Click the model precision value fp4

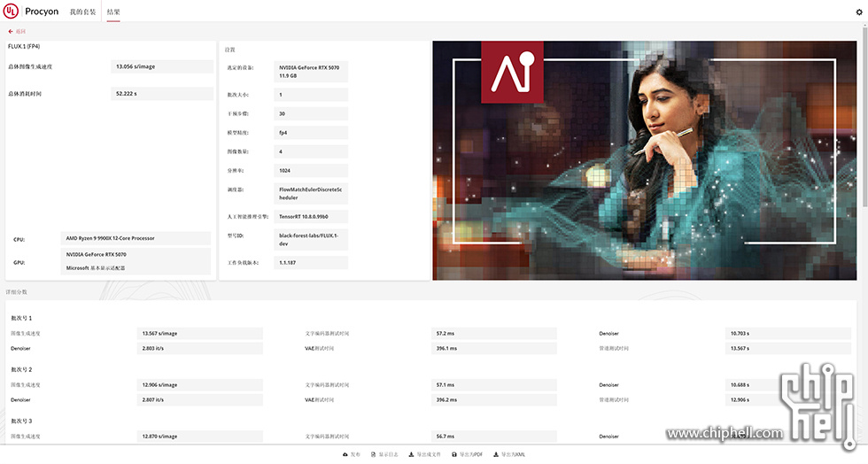click(x=311, y=133)
